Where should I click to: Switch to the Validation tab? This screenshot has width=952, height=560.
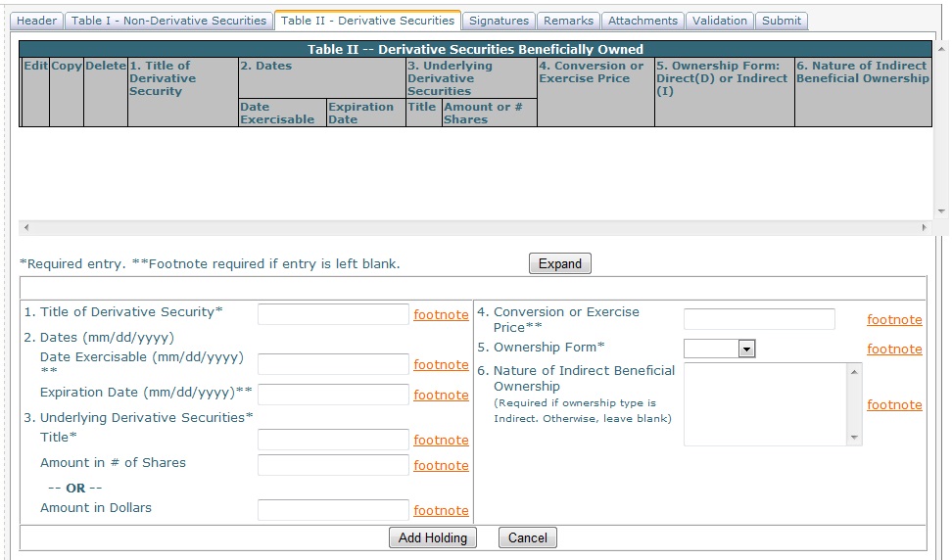pyautogui.click(x=720, y=21)
